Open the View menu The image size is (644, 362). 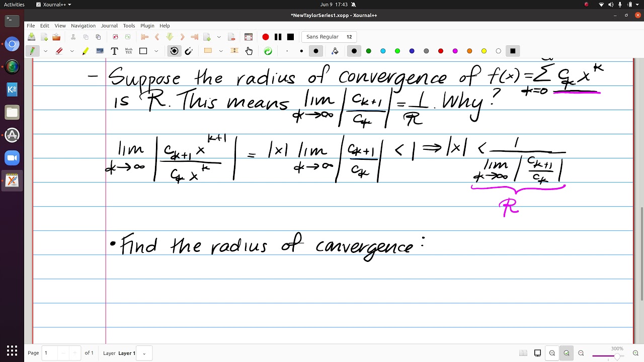tap(60, 26)
